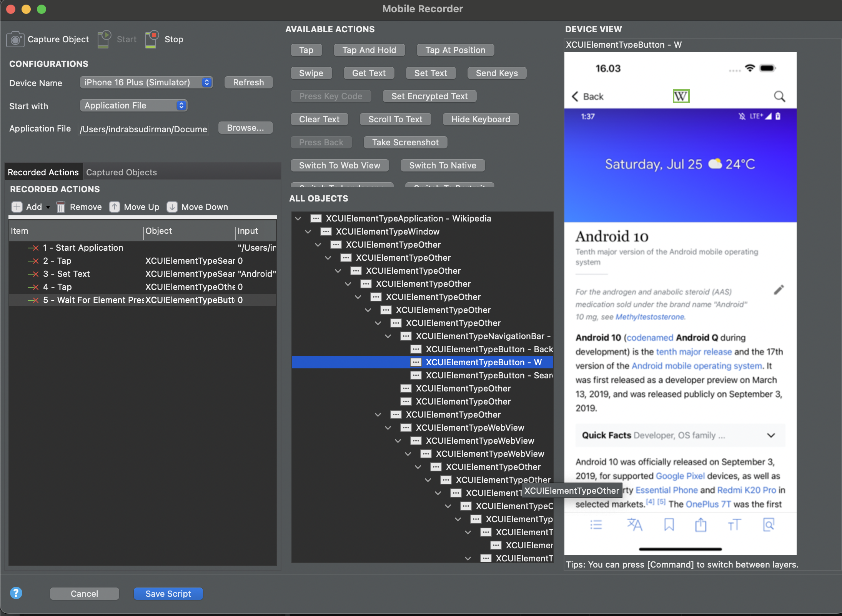The image size is (842, 616).
Task: Open the Device Name dropdown
Action: click(x=146, y=82)
